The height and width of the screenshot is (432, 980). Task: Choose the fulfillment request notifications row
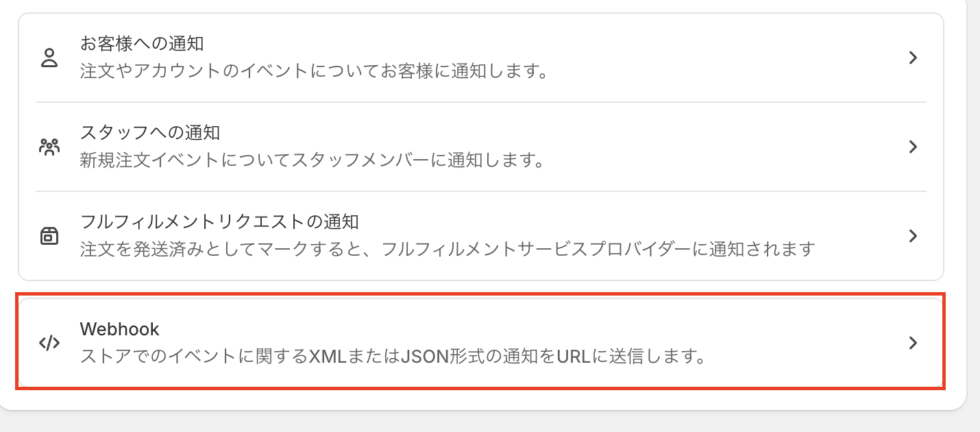click(481, 236)
